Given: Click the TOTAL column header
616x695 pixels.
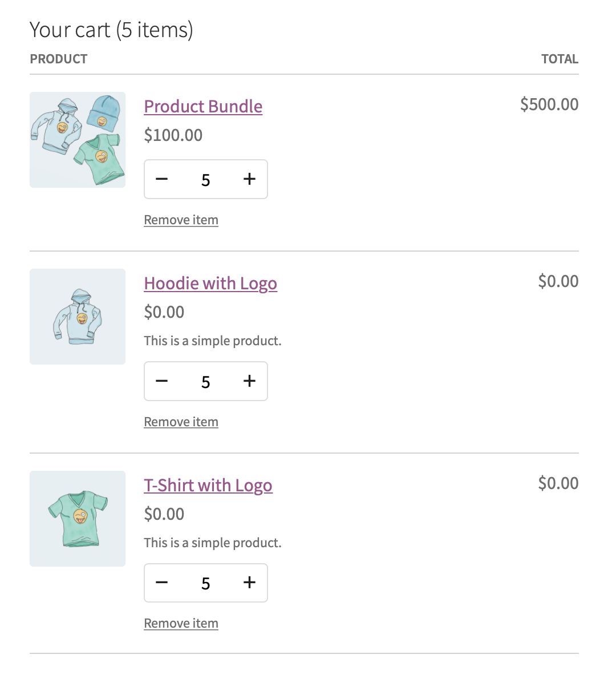Looking at the screenshot, I should point(560,59).
